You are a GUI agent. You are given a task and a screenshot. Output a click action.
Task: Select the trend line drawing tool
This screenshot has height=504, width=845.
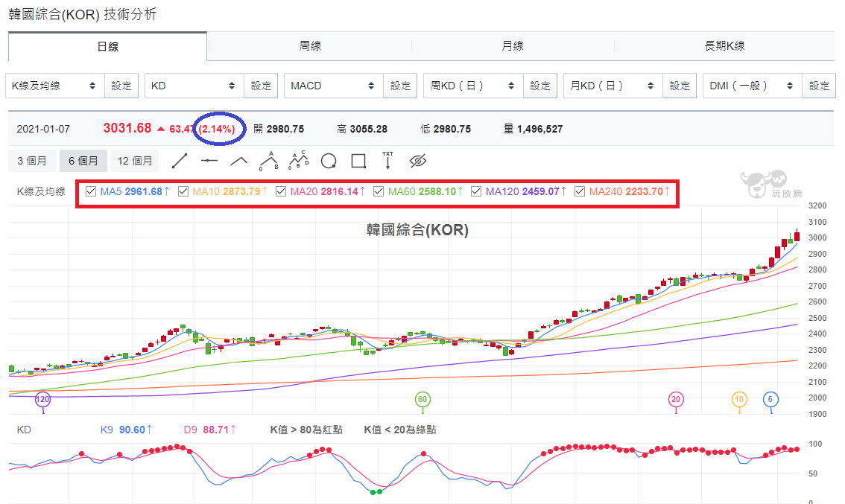[180, 161]
